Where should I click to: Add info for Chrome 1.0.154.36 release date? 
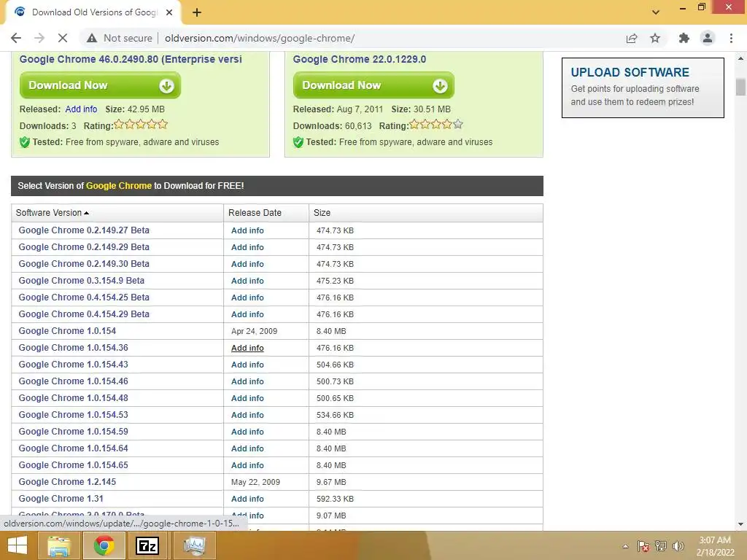point(247,348)
